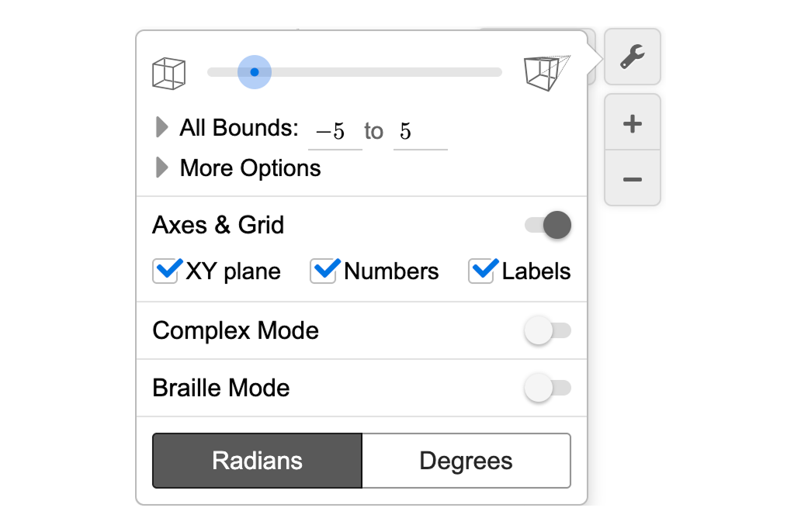The image size is (801, 532).
Task: Zoom out with the minus icon
Action: [x=632, y=178]
